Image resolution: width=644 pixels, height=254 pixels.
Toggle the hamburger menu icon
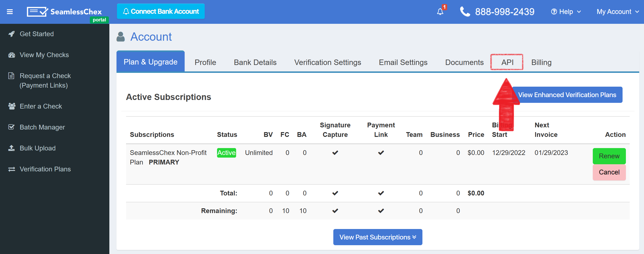tap(10, 12)
